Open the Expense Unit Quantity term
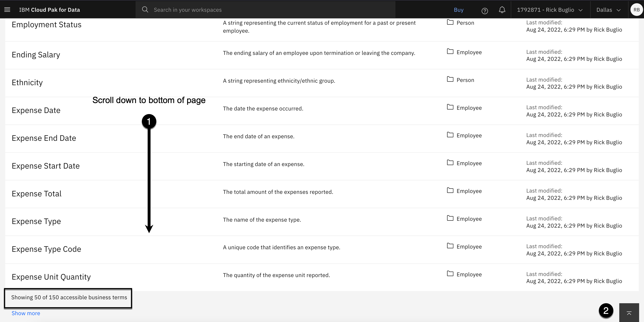Image resolution: width=644 pixels, height=322 pixels. click(x=51, y=277)
